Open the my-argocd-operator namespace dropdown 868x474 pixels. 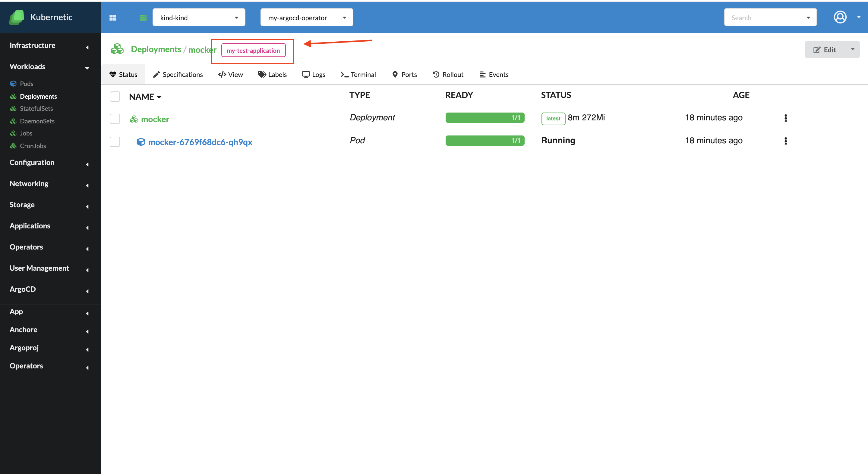pyautogui.click(x=307, y=17)
